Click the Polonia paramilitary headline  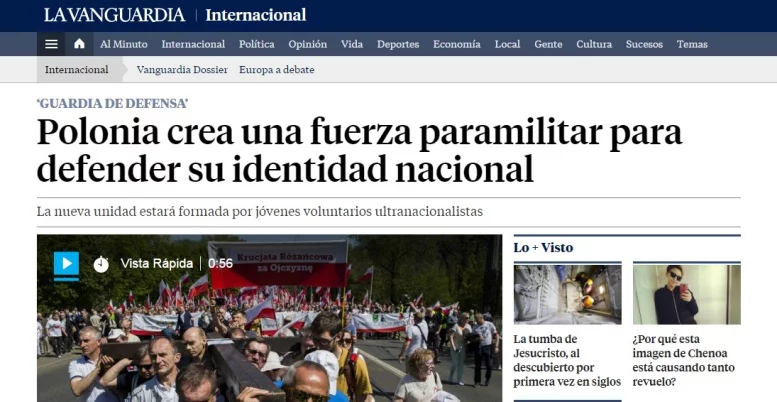(359, 150)
